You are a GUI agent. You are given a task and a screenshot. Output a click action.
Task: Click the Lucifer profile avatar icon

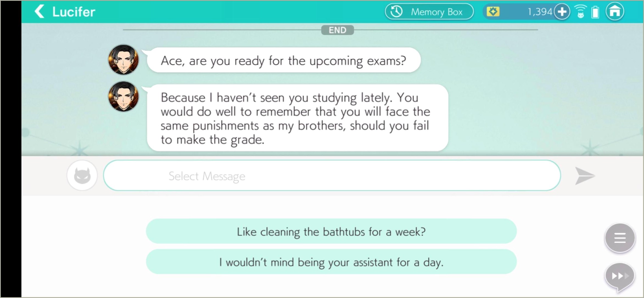123,60
